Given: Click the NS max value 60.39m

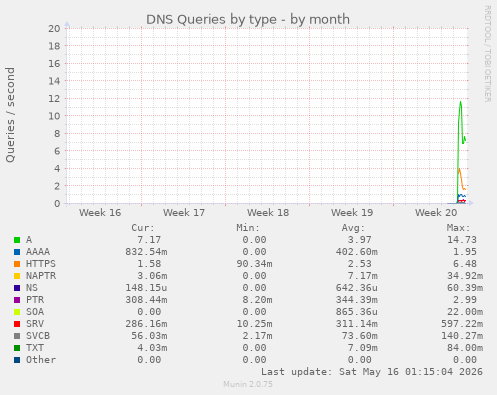Looking at the screenshot, I should point(465,288).
